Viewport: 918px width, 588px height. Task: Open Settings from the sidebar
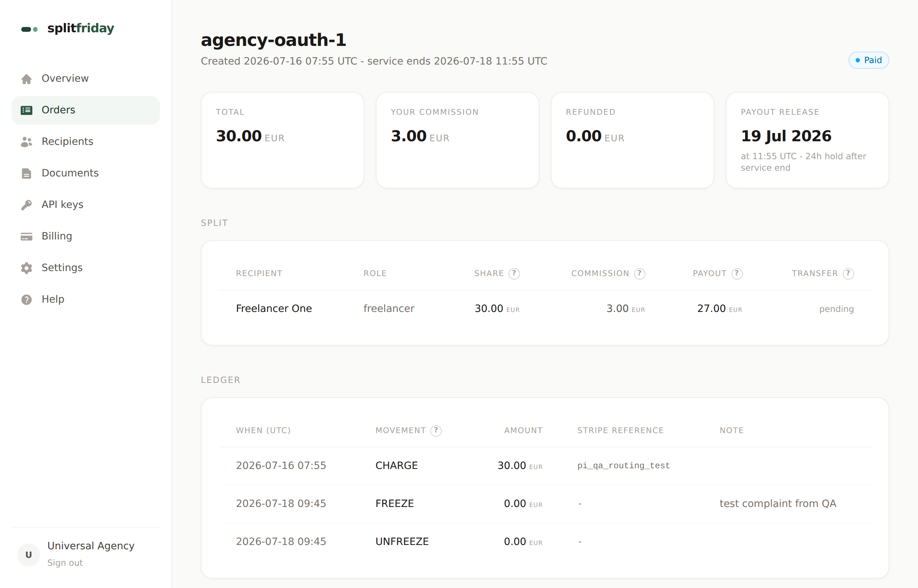86,268
